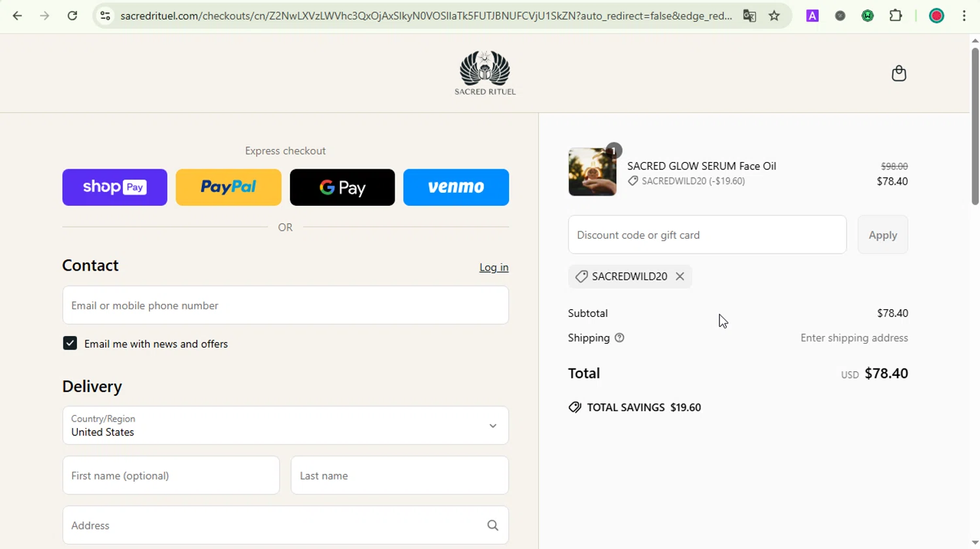The image size is (980, 549).
Task: Open the purple A extension
Action: coord(812,16)
